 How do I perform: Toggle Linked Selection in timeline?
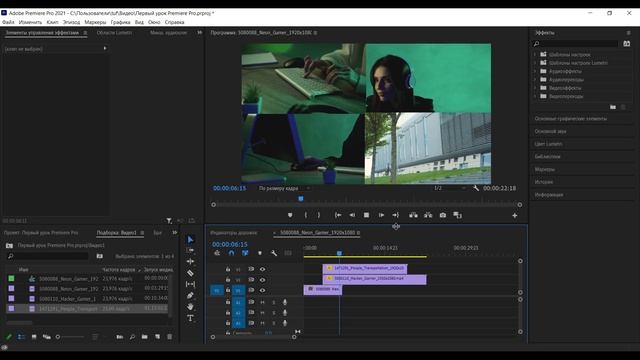coord(245,253)
